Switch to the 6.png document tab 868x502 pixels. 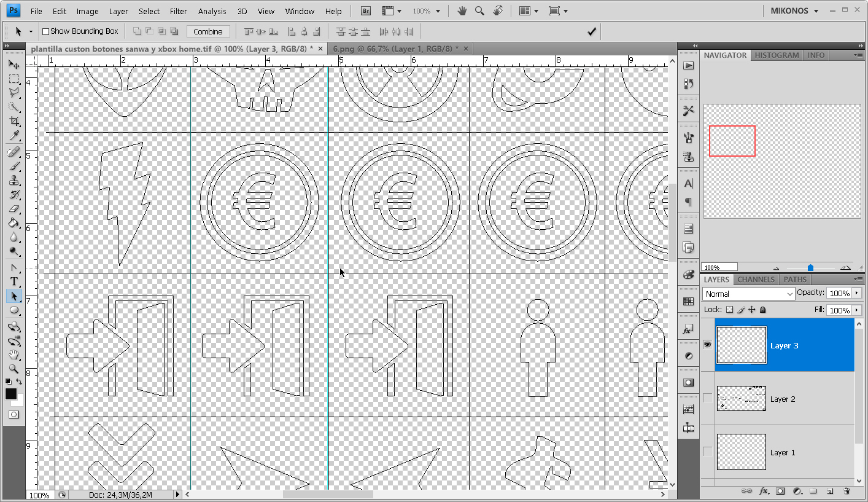[395, 49]
